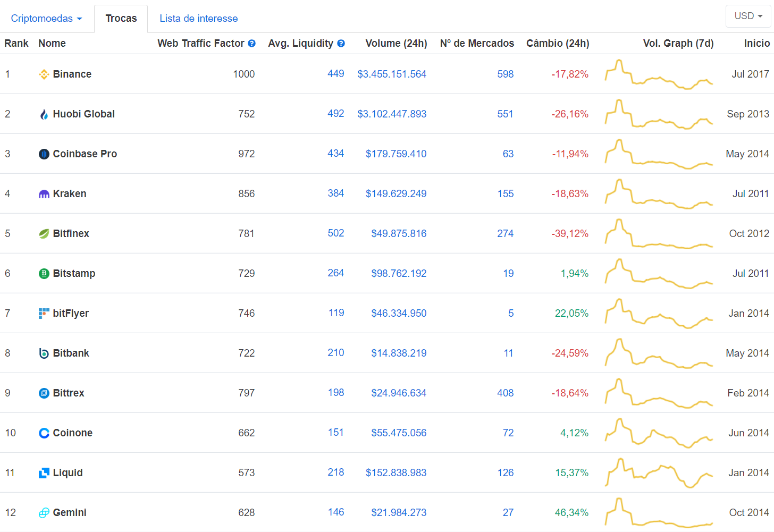Click the Coinone blue C icon
774x532 pixels.
click(43, 433)
